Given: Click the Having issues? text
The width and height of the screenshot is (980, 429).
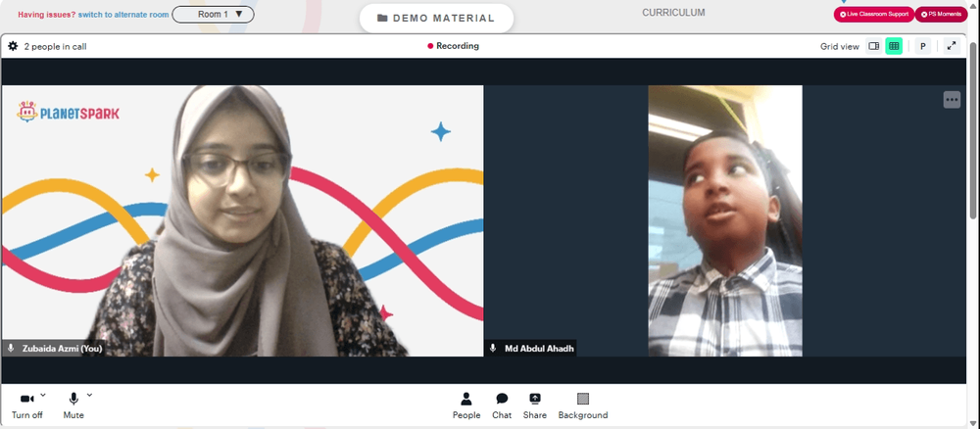Looking at the screenshot, I should point(47,15).
